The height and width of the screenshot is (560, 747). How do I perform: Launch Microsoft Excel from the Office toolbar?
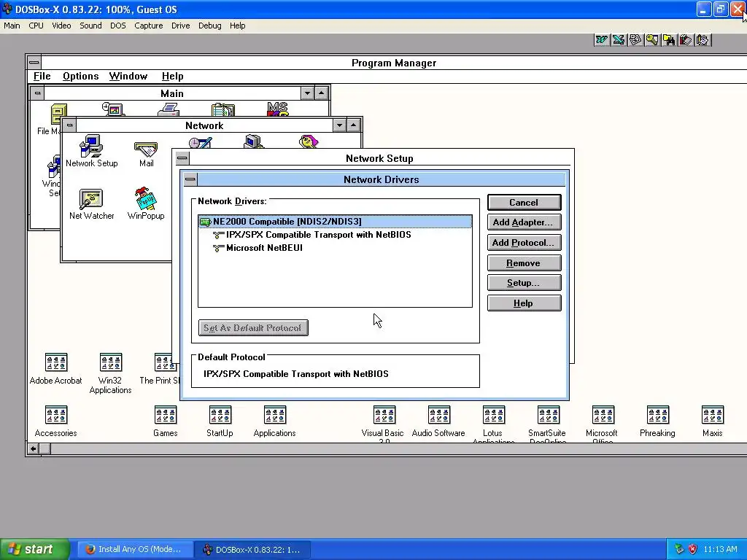click(x=619, y=40)
